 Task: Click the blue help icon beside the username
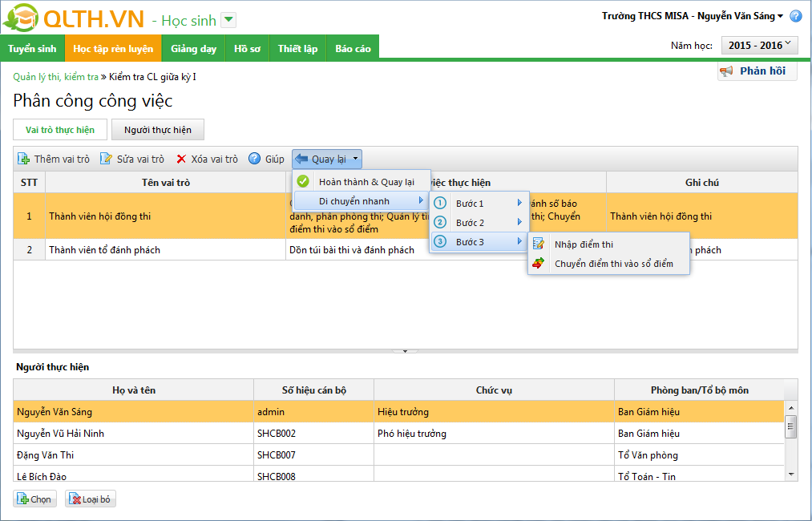[795, 16]
